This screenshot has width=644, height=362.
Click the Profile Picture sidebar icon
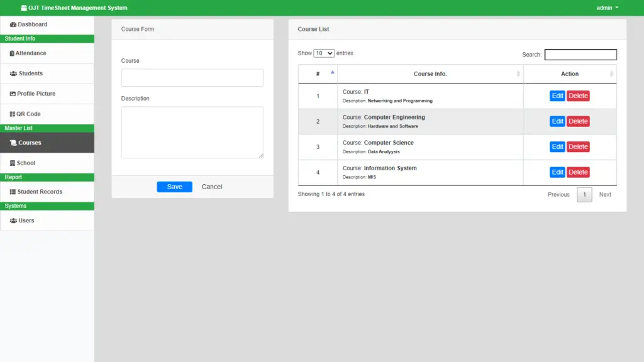[x=12, y=94]
